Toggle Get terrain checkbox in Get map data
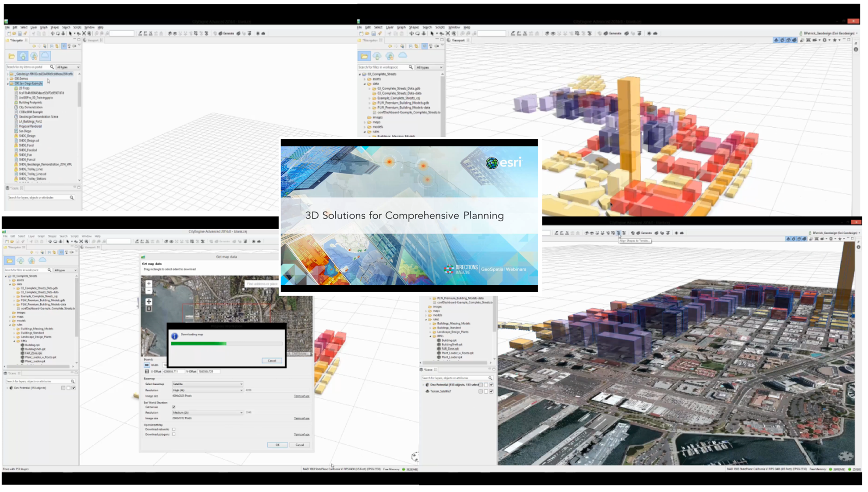The height and width of the screenshot is (492, 868). pyautogui.click(x=174, y=407)
